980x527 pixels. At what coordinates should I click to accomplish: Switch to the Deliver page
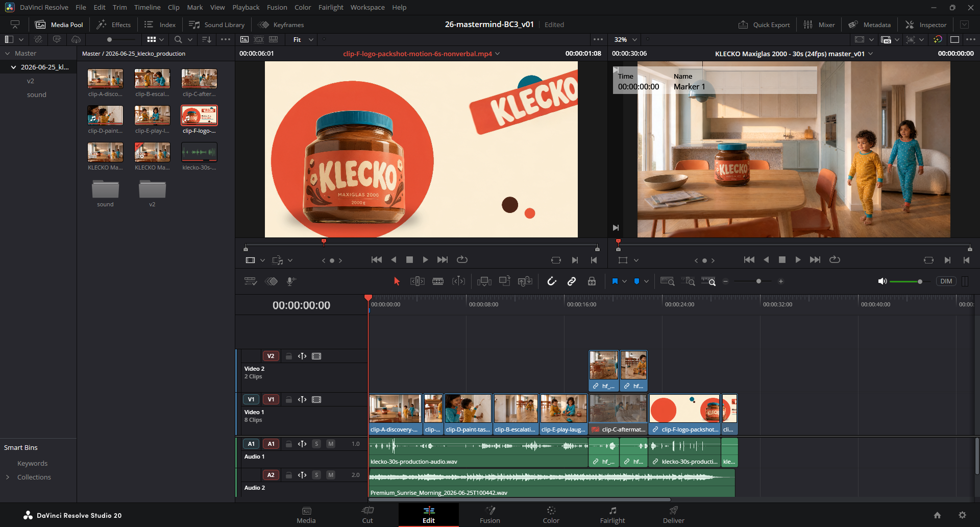coord(673,515)
